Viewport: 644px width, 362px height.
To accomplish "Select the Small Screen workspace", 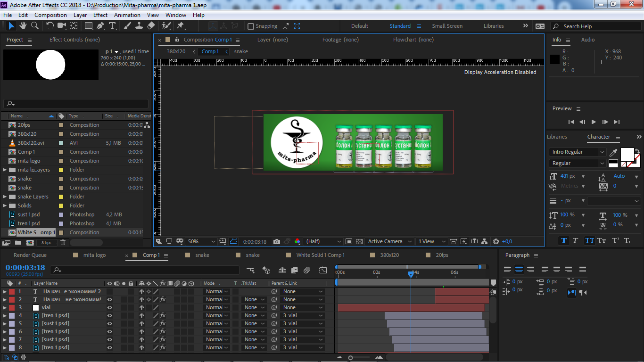I will 447,26.
